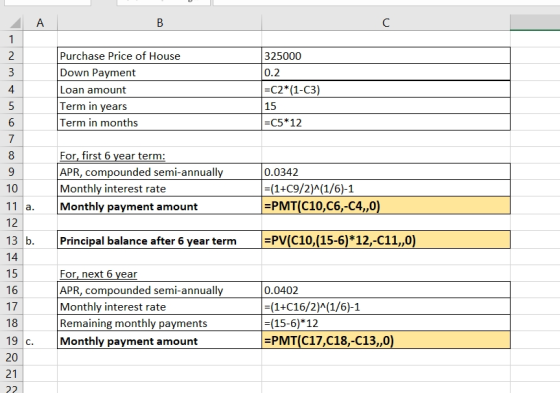Click the 'a.' label in row 11

click(x=30, y=207)
